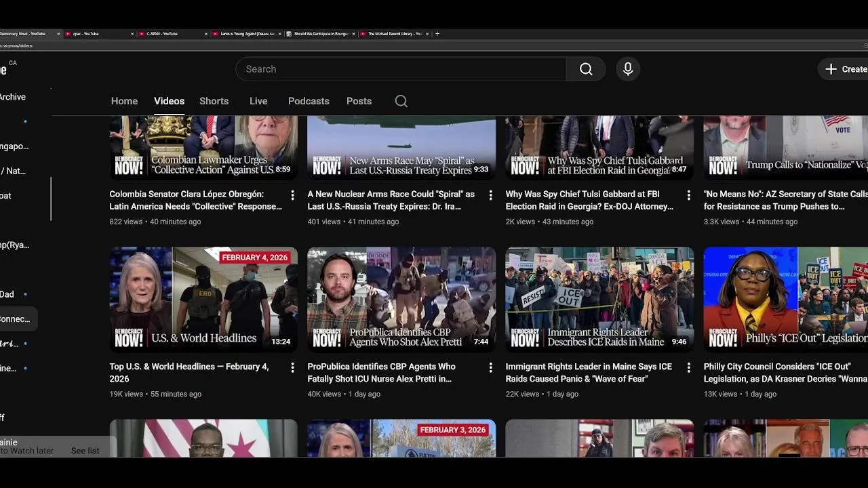
Task: Click See list in notification
Action: pyautogui.click(x=85, y=451)
